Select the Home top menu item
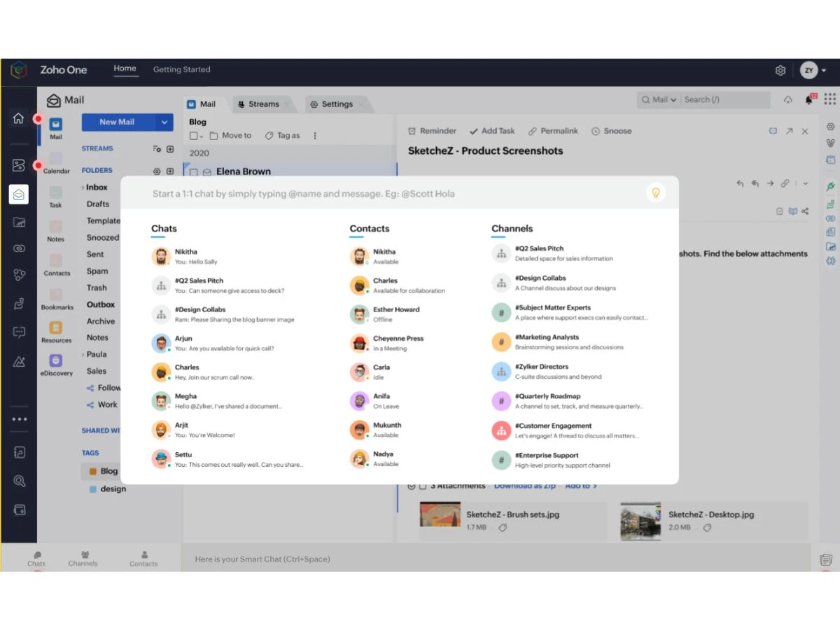Image resolution: width=840 pixels, height=630 pixels. click(125, 69)
